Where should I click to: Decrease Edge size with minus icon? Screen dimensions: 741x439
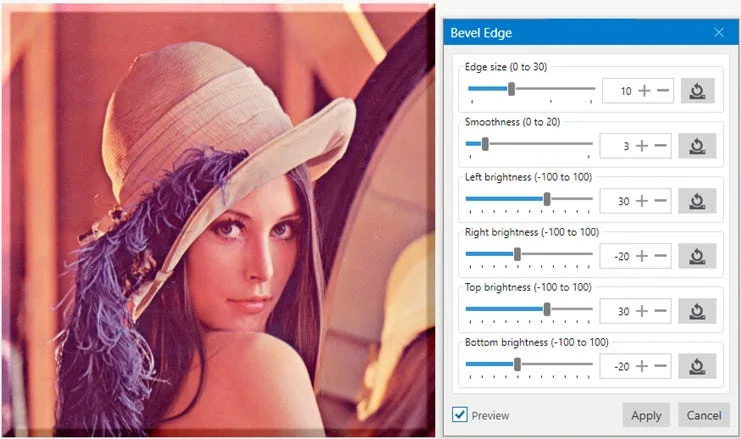point(663,91)
